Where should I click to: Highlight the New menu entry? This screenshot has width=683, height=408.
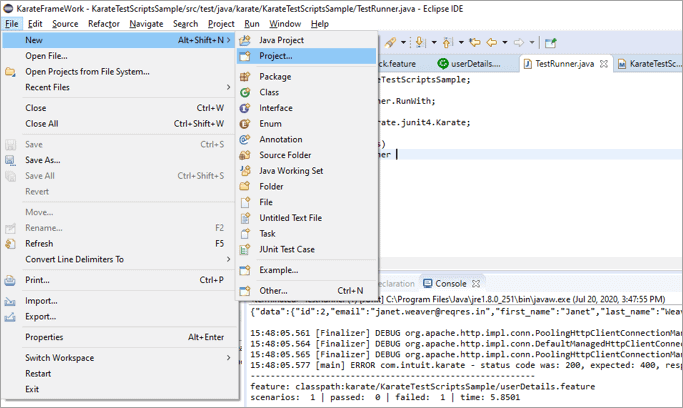pyautogui.click(x=118, y=40)
